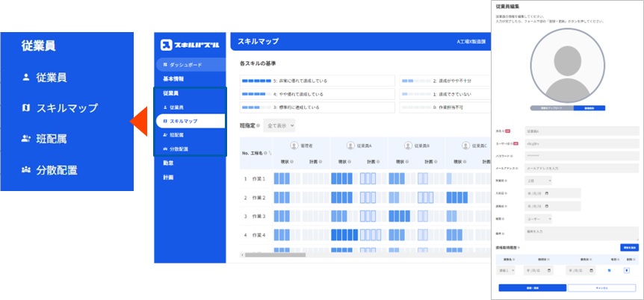Click the blue image delete button under photo

point(589,108)
